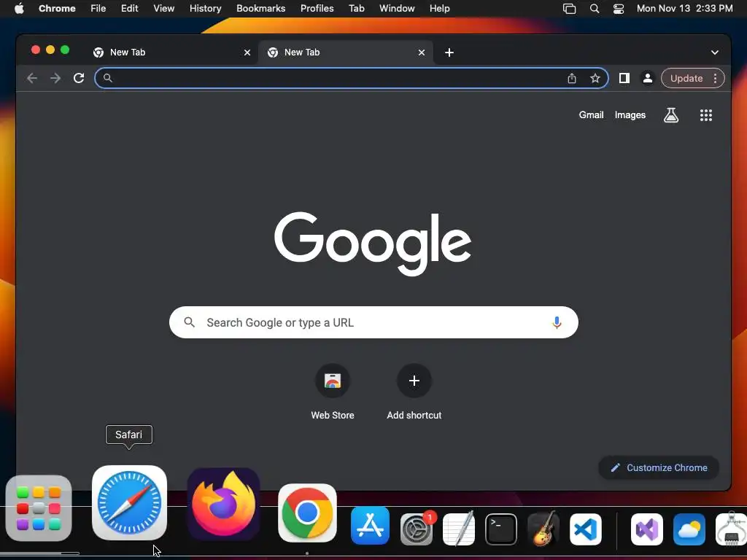Image resolution: width=747 pixels, height=560 pixels.
Task: Open the Apple menu
Action: tap(19, 9)
